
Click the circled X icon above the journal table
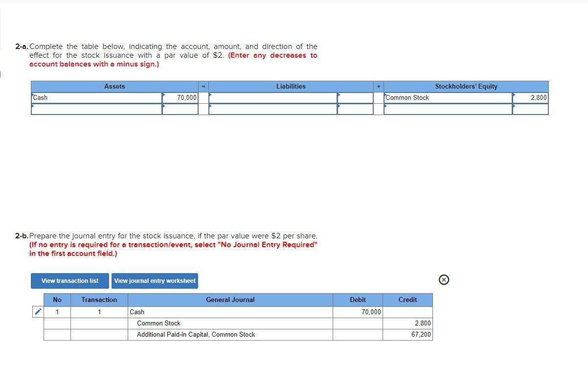point(443,279)
